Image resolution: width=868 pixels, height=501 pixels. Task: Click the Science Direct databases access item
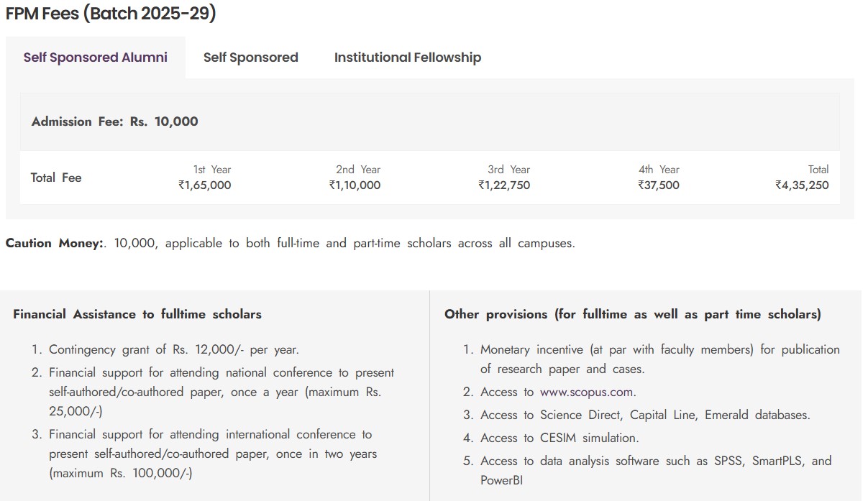[645, 415]
